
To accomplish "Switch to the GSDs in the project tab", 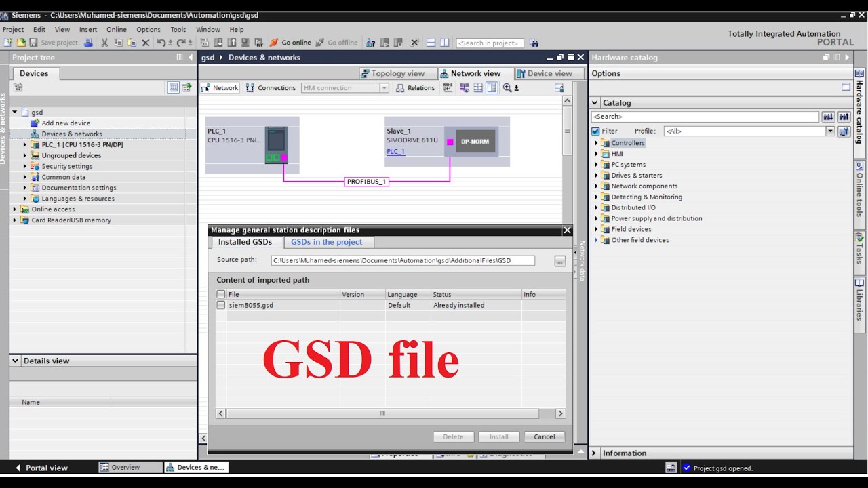I will 327,241.
